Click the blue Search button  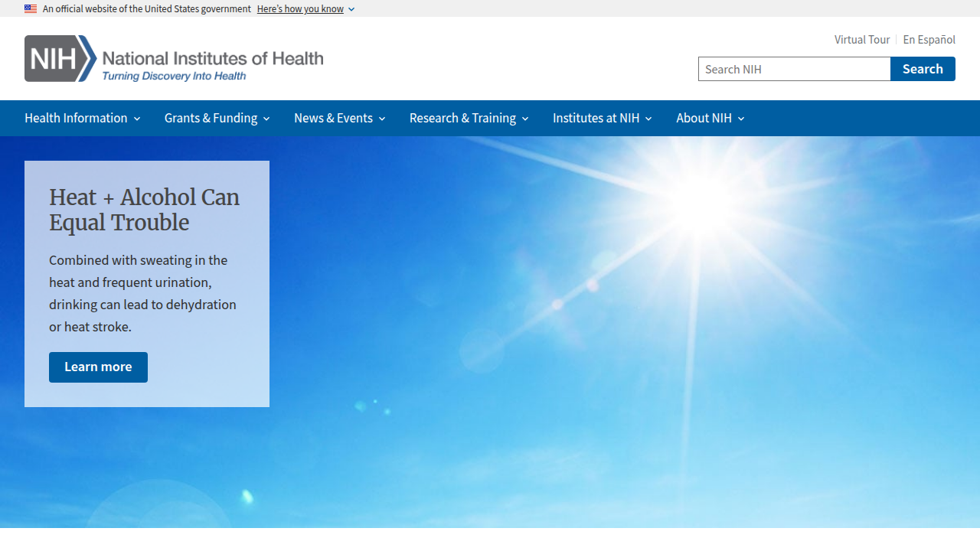923,69
